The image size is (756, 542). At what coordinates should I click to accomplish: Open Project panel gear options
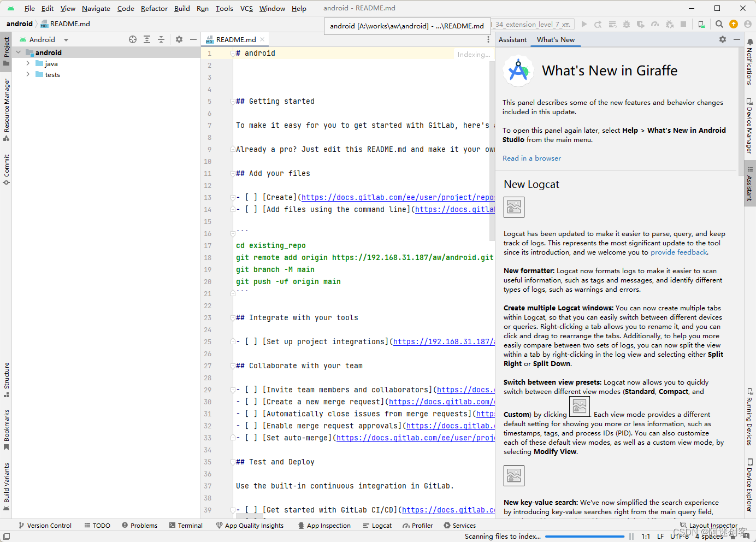click(x=179, y=39)
